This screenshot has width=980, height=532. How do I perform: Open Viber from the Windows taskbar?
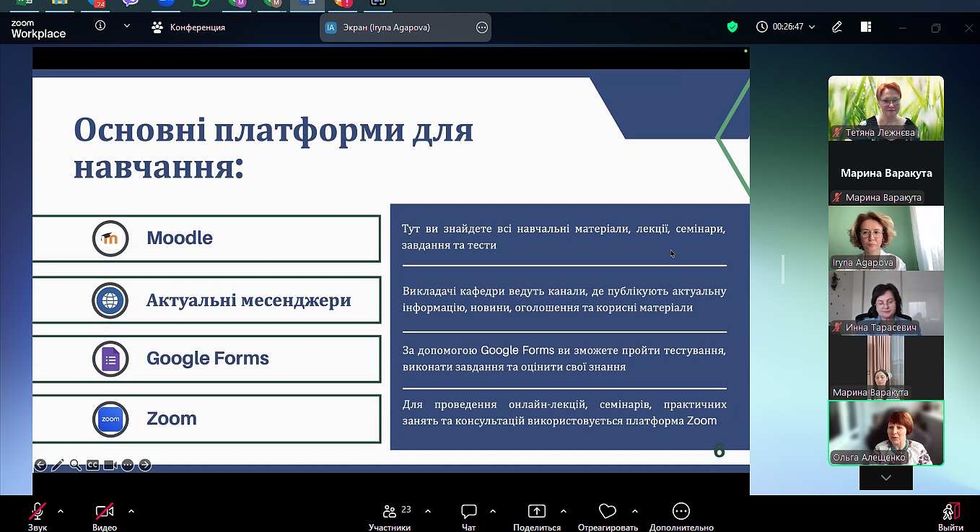click(131, 3)
